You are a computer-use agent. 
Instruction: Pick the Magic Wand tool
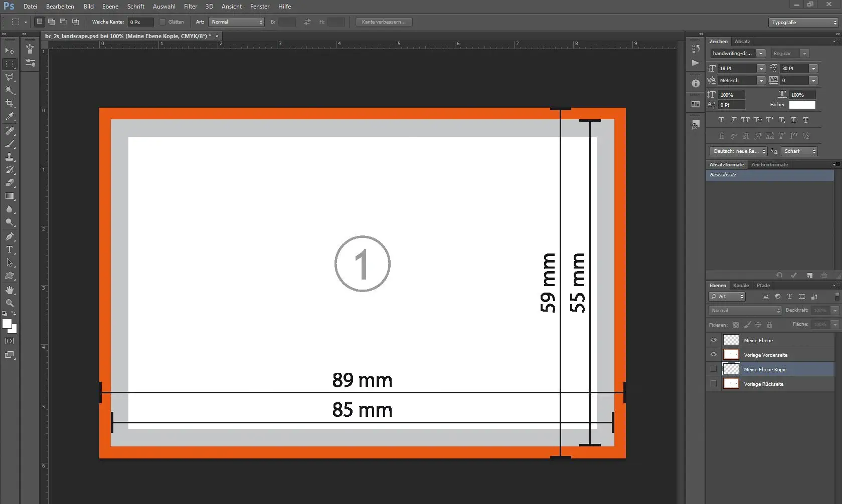tap(10, 90)
